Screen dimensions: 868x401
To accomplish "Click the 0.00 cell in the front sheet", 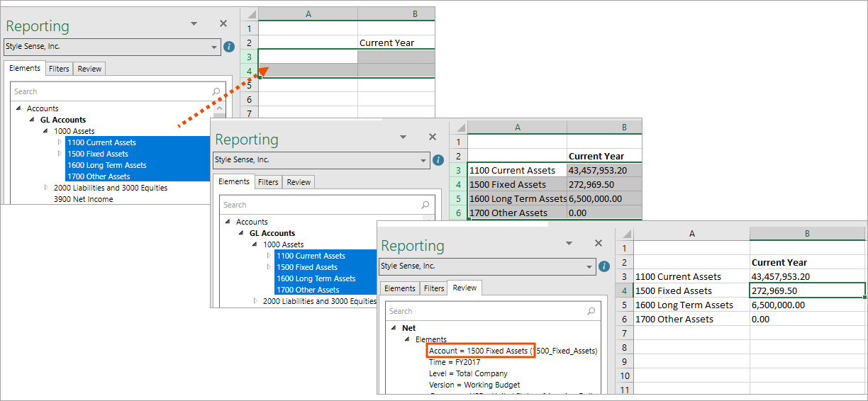I will 808,319.
